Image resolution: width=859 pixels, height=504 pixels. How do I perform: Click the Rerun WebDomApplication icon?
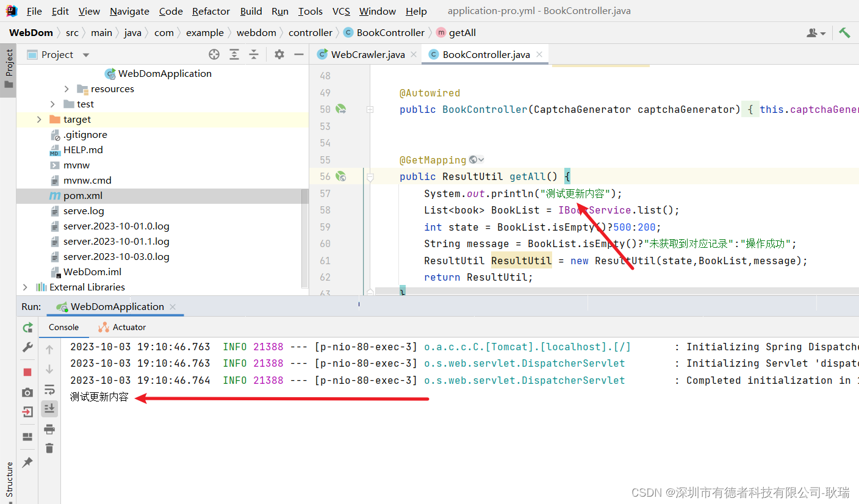(x=27, y=328)
